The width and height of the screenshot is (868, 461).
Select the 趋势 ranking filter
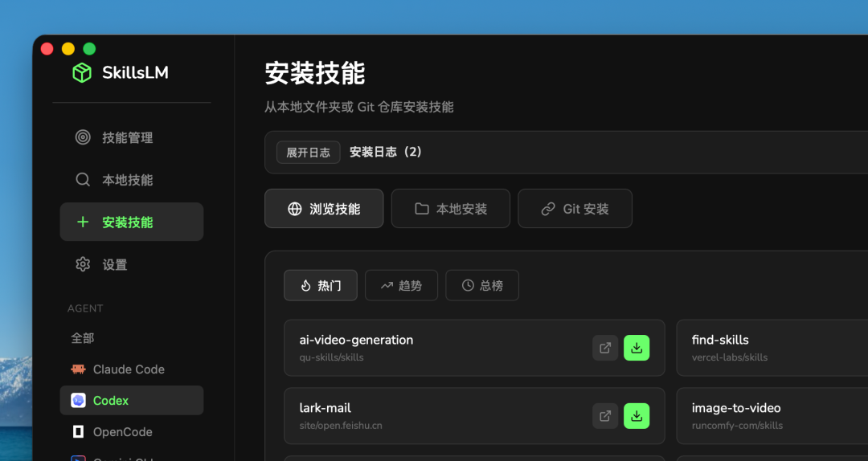[x=401, y=286]
